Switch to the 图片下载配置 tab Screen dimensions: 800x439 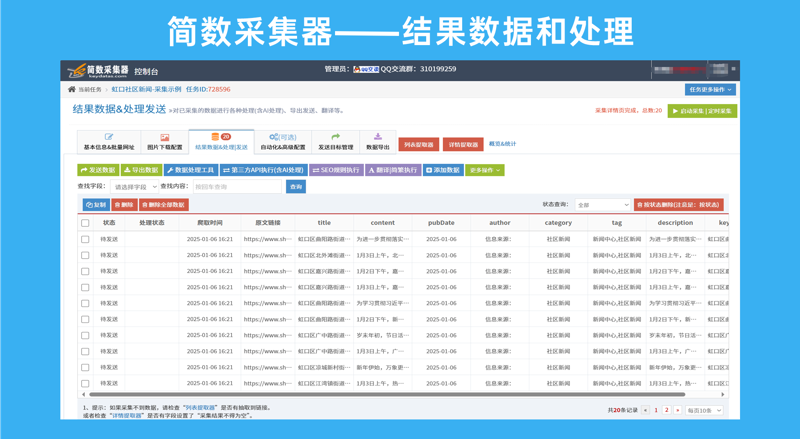click(164, 142)
